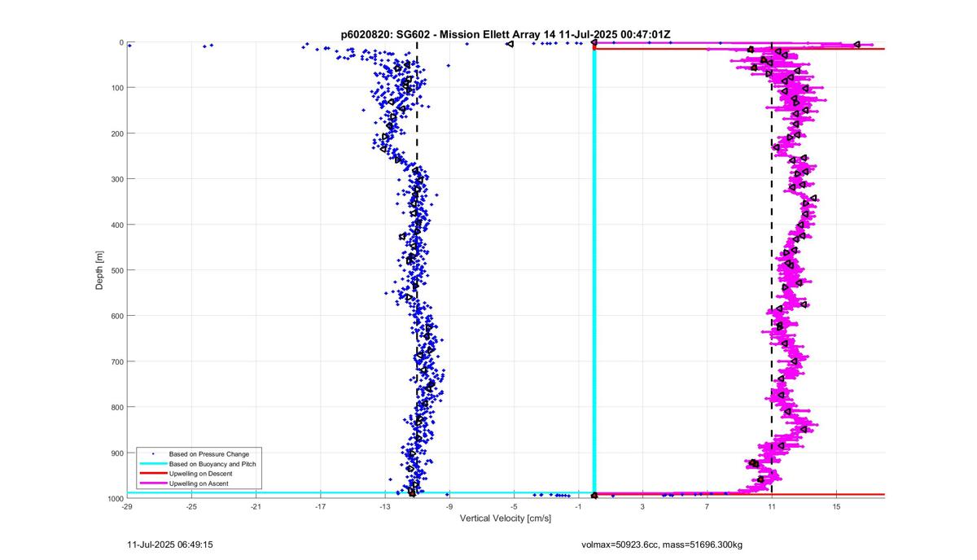977x560 pixels.
Task: Click legend entry 'Based on Buoyancy and Pitch'
Action: click(212, 463)
